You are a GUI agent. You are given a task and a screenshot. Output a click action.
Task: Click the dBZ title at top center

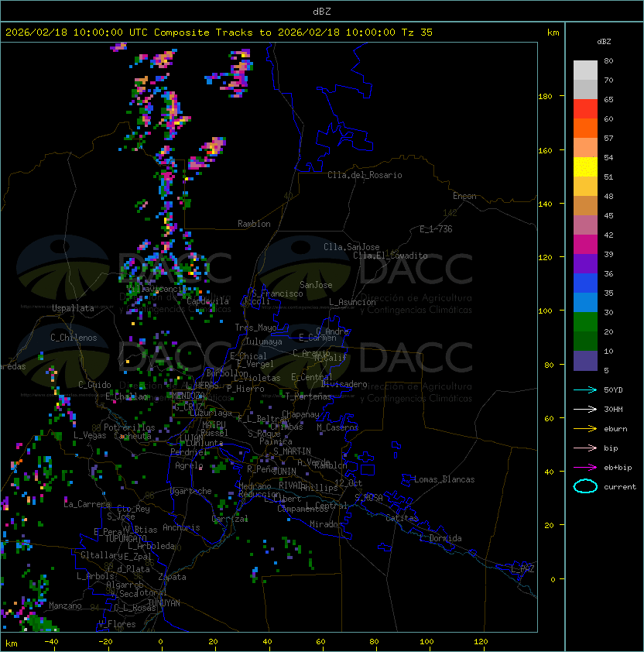click(x=322, y=11)
